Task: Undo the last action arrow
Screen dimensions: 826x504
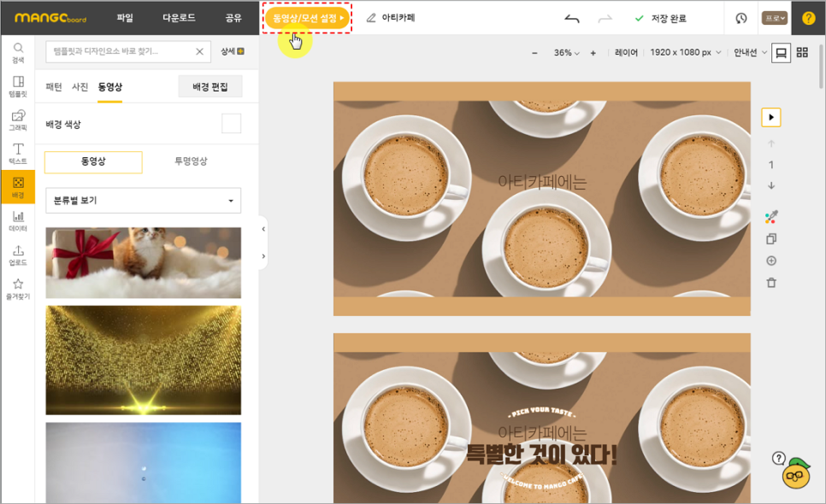Action: click(571, 19)
